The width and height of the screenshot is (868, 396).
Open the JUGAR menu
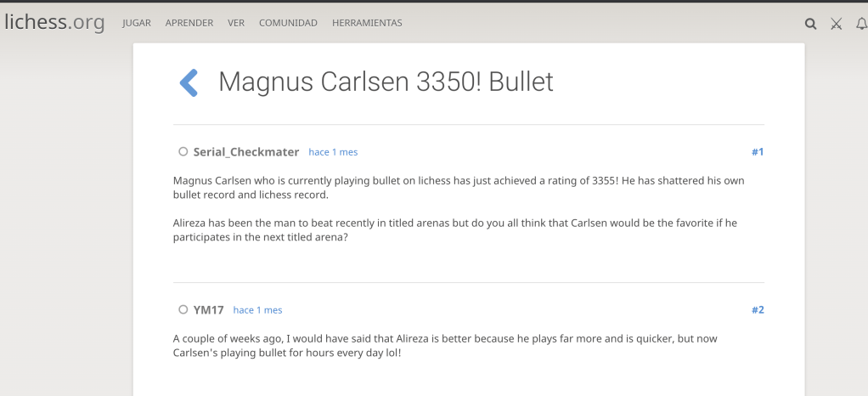click(x=136, y=23)
